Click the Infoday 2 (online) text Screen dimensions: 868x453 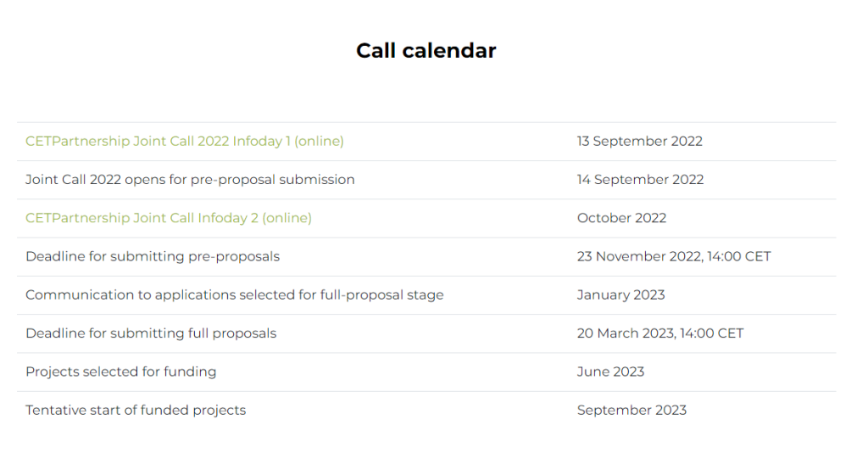(254, 218)
